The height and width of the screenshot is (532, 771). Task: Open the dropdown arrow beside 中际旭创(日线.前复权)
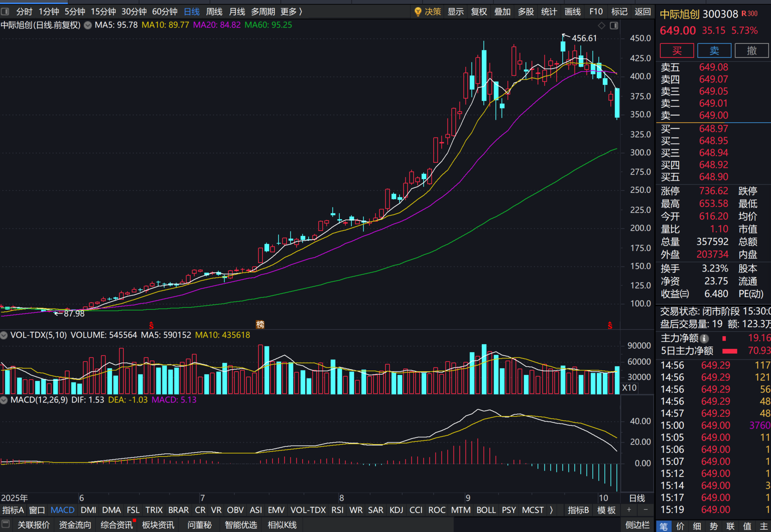click(88, 26)
